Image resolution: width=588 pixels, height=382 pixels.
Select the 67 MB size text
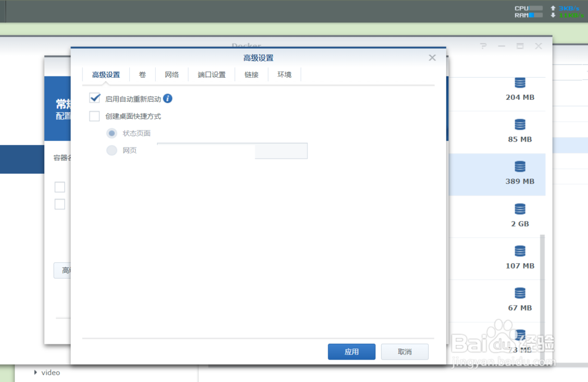click(520, 308)
